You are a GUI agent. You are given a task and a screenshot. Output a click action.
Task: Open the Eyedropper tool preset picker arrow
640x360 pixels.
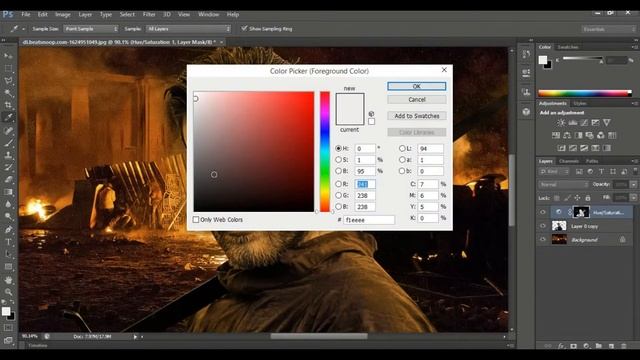[x=23, y=29]
